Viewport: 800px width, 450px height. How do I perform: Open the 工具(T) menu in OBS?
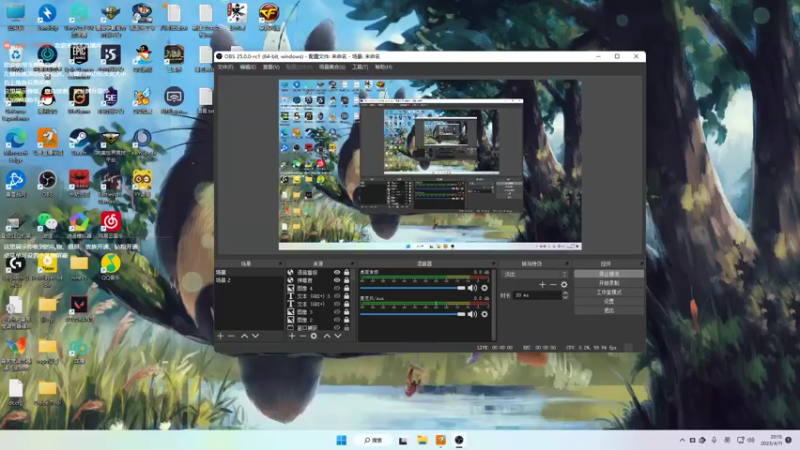coord(360,67)
